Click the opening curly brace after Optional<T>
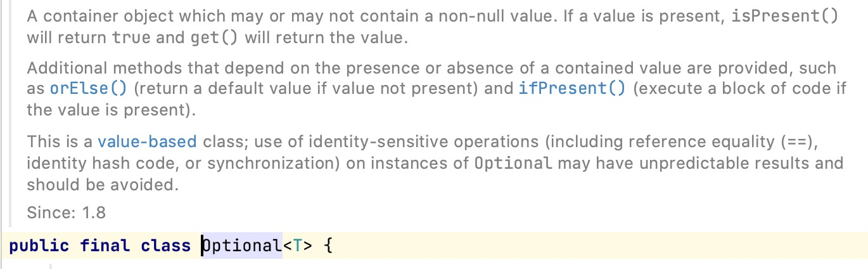The height and width of the screenshot is (269, 868). [x=328, y=246]
